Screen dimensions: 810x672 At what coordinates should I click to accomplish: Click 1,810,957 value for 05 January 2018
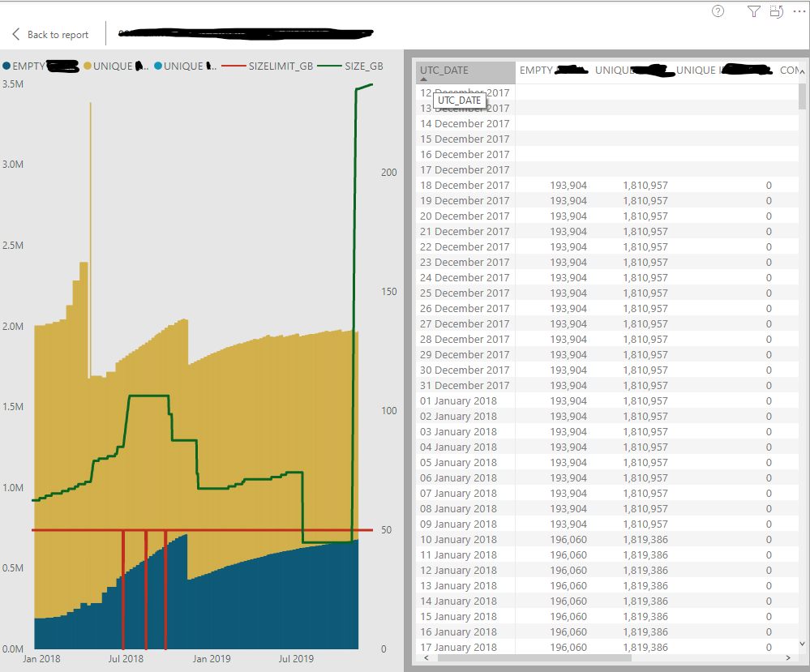645,462
